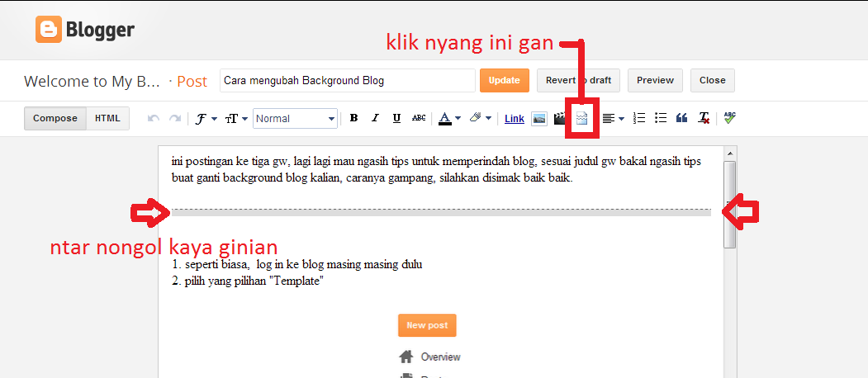Open the highlight color dropdown arrow
Screen dimensions: 868x378
click(x=488, y=119)
